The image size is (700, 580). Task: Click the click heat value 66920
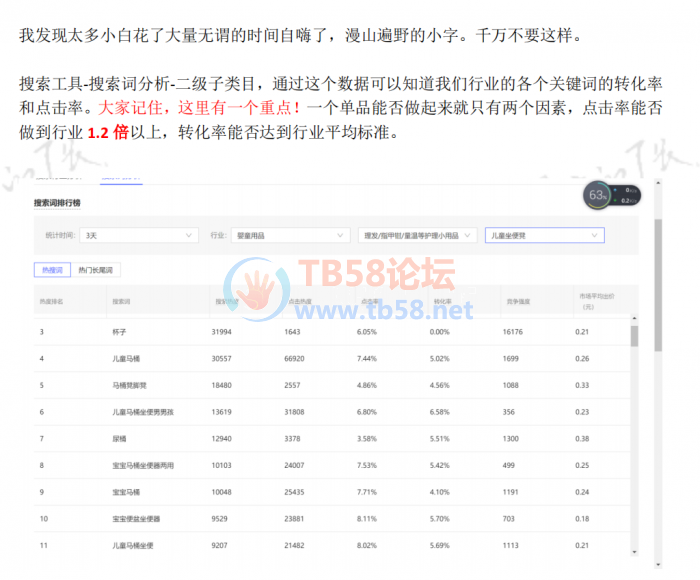294,359
